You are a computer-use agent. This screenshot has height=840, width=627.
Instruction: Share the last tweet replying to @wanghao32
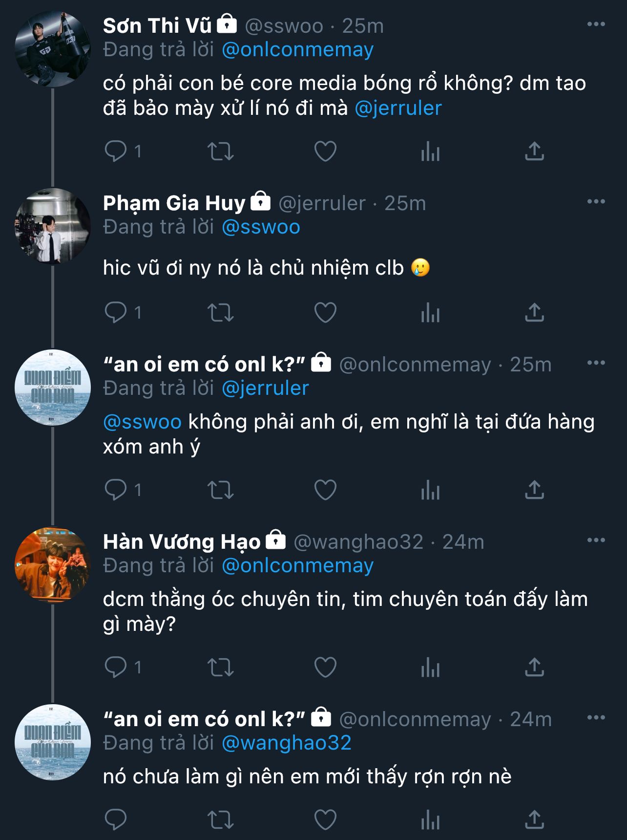click(x=534, y=820)
